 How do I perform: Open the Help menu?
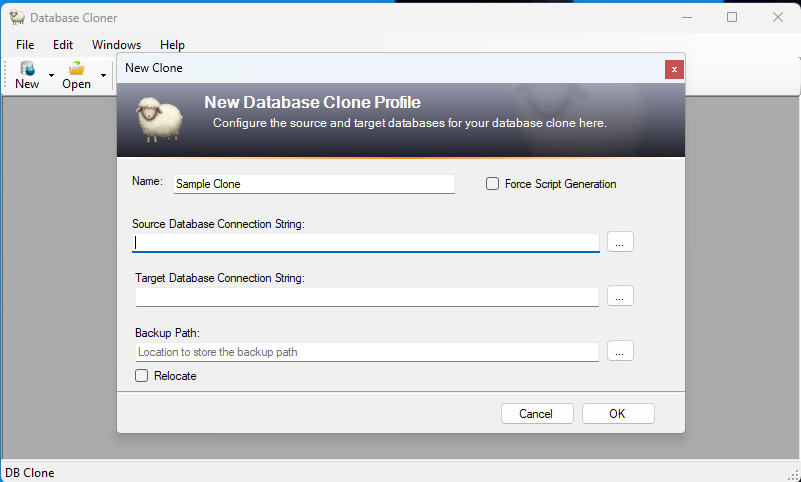coord(172,45)
